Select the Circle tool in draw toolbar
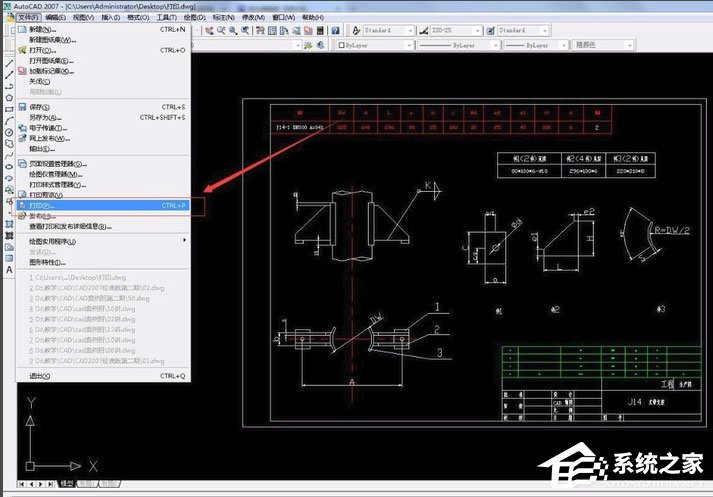713x497 pixels. point(9,132)
